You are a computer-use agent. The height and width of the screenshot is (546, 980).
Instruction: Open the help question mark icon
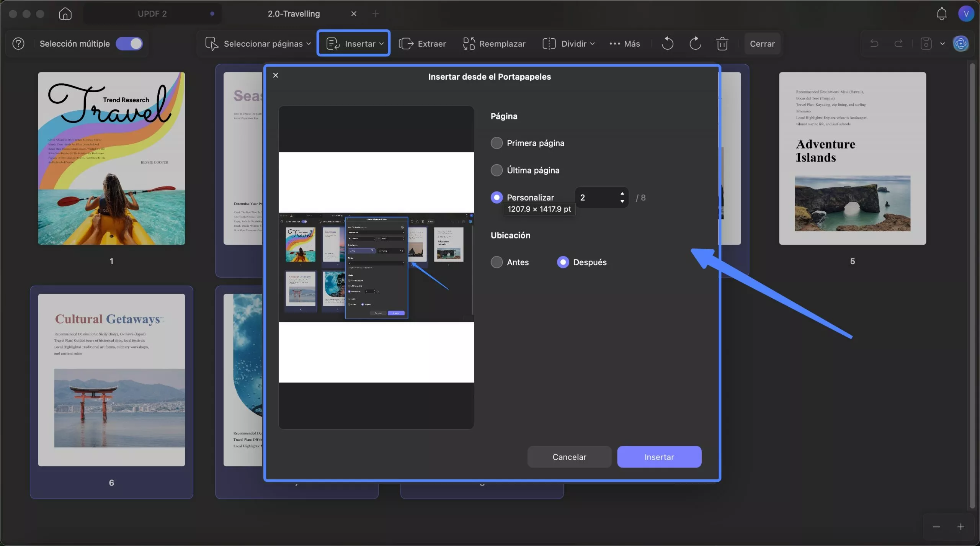[x=18, y=44]
